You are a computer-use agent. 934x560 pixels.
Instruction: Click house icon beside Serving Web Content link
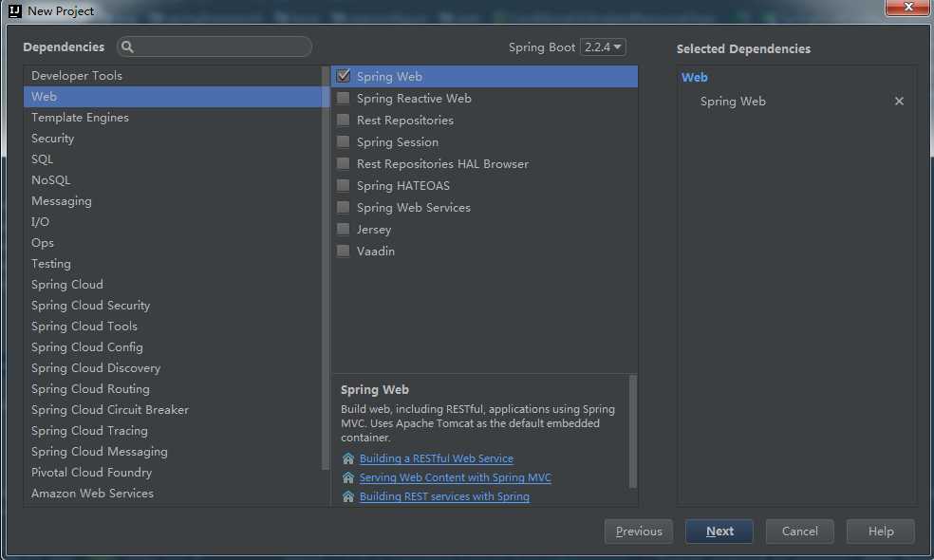pyautogui.click(x=348, y=477)
